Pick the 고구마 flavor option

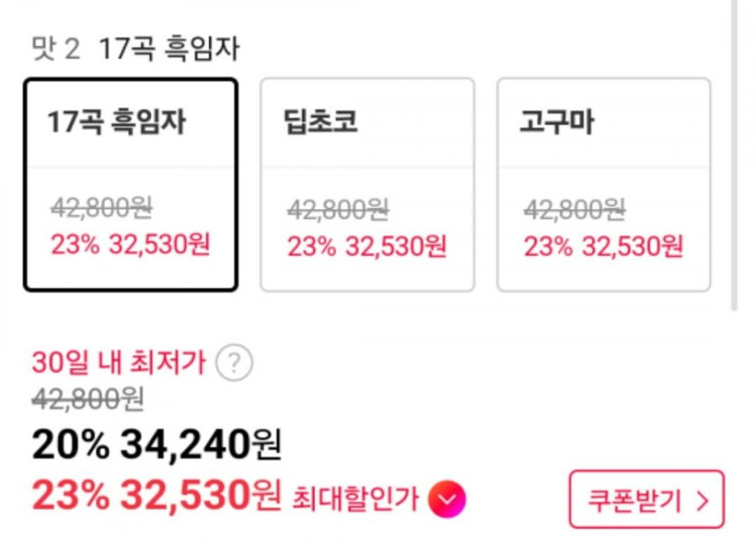[x=603, y=185]
